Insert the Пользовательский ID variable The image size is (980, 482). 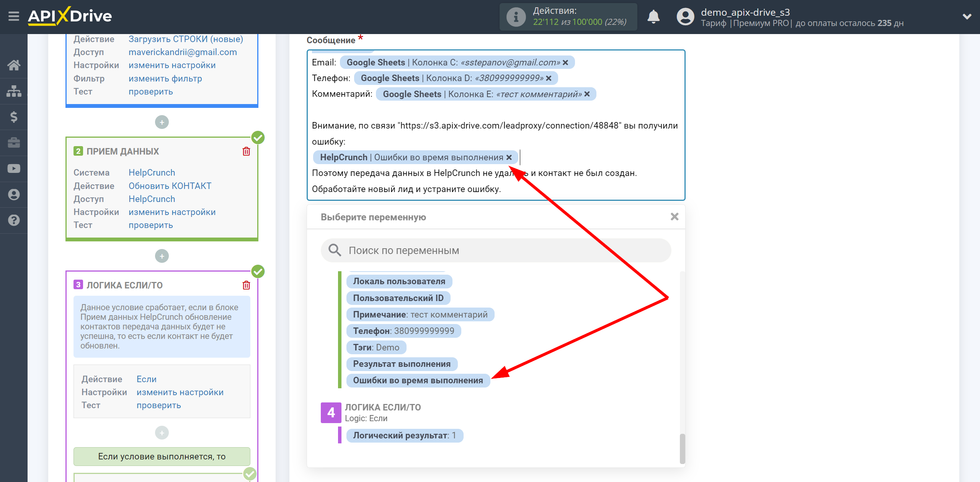398,298
